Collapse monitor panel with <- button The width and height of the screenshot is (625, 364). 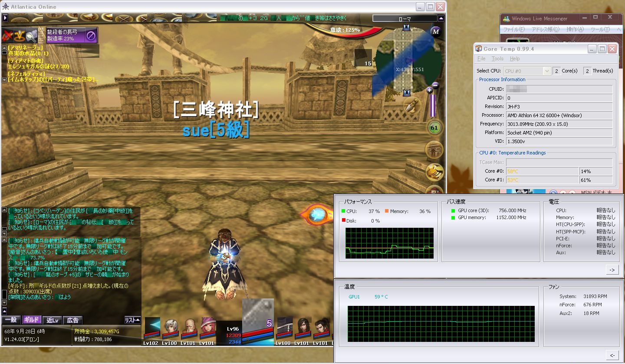(612, 355)
